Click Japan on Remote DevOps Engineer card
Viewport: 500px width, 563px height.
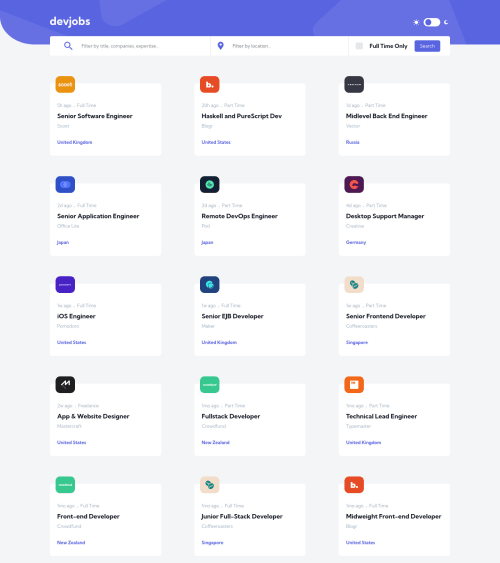tap(207, 242)
